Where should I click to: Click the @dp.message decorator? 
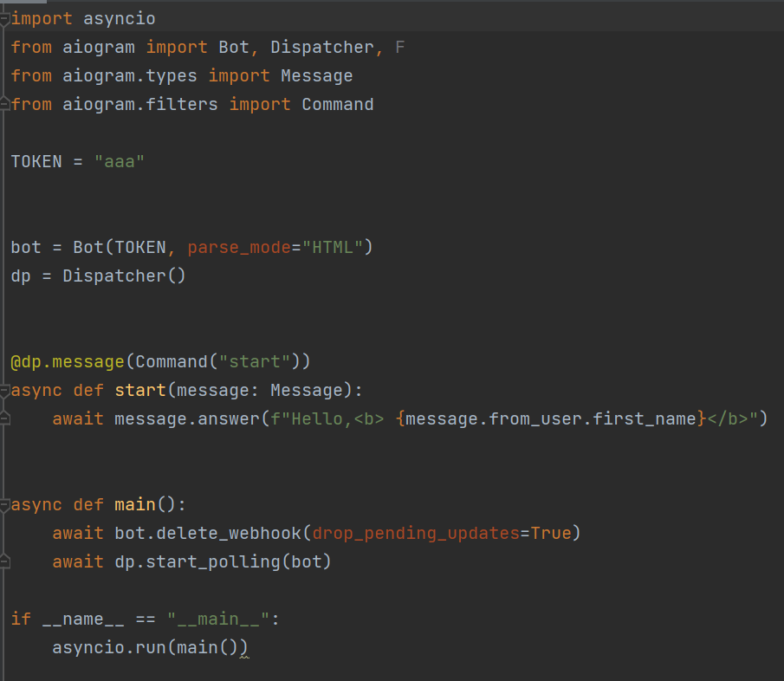pyautogui.click(x=68, y=362)
